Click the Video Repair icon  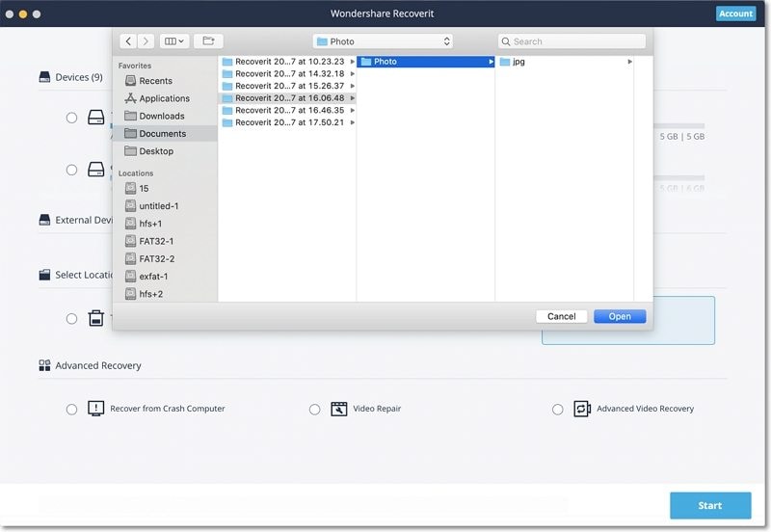pyautogui.click(x=339, y=409)
